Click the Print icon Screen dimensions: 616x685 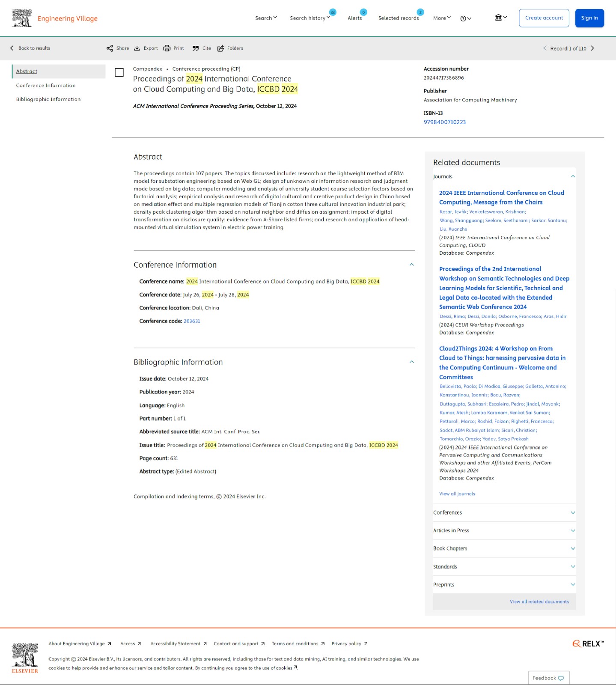(167, 48)
